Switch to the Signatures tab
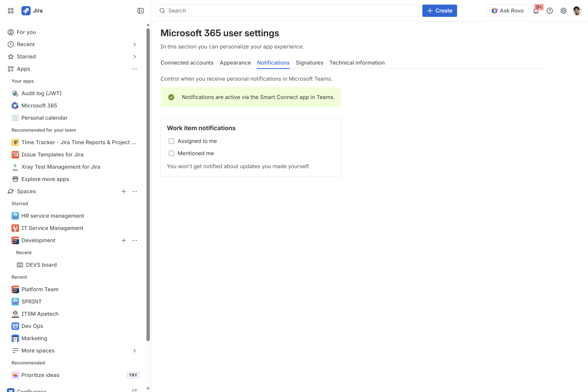Image resolution: width=588 pixels, height=392 pixels. click(x=309, y=63)
